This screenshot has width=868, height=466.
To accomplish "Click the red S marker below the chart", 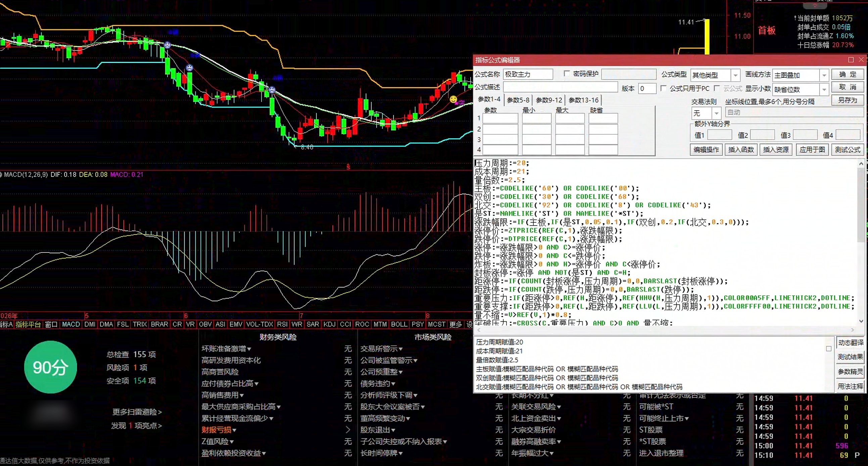I will (348, 167).
